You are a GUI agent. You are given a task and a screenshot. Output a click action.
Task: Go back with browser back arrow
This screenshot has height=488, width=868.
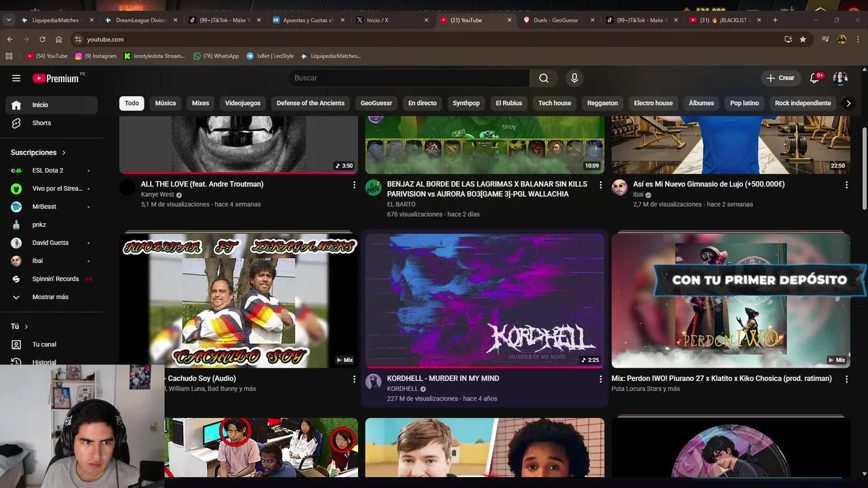(x=9, y=39)
